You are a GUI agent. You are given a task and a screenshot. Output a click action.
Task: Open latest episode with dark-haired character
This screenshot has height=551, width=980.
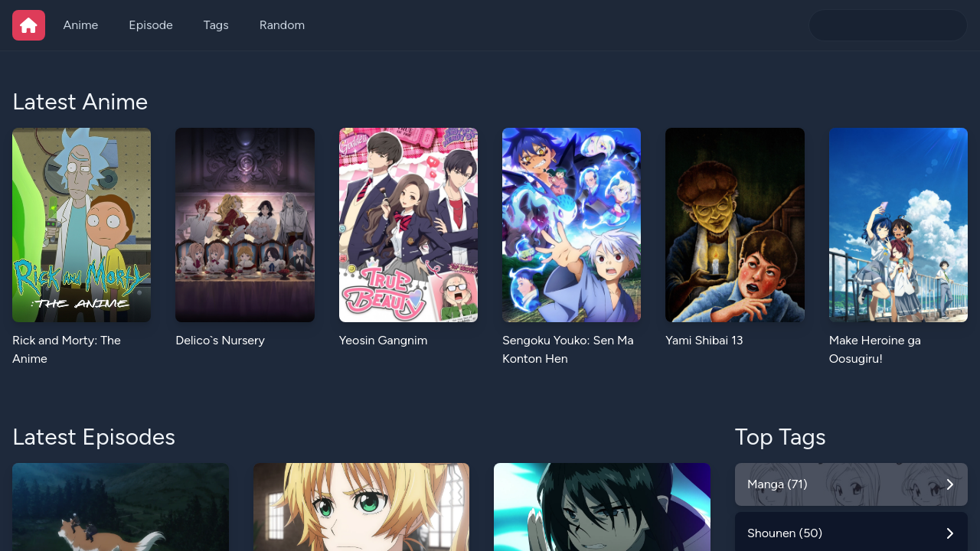pos(602,507)
